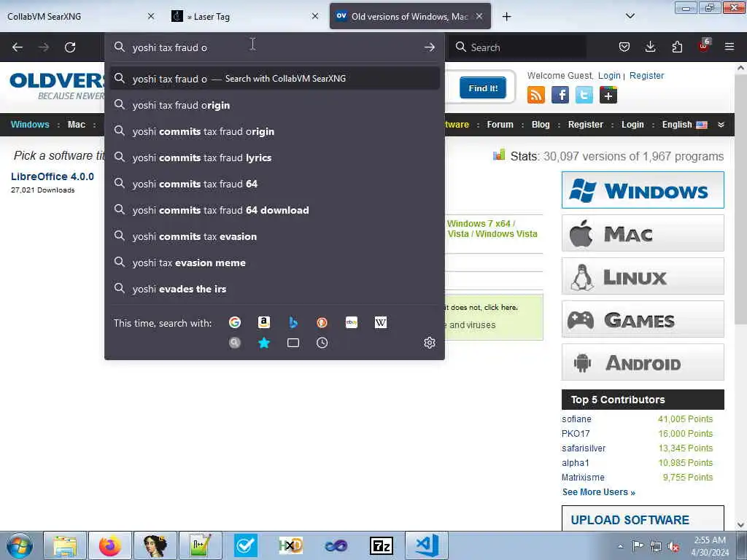Choose Search with CollabVM SearXNG row
This screenshot has width=747, height=560.
274,78
